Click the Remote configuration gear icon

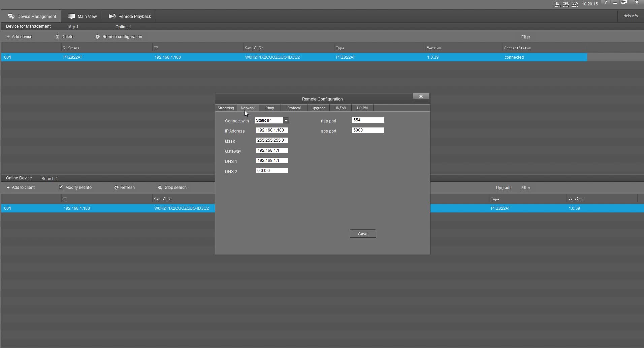point(98,37)
